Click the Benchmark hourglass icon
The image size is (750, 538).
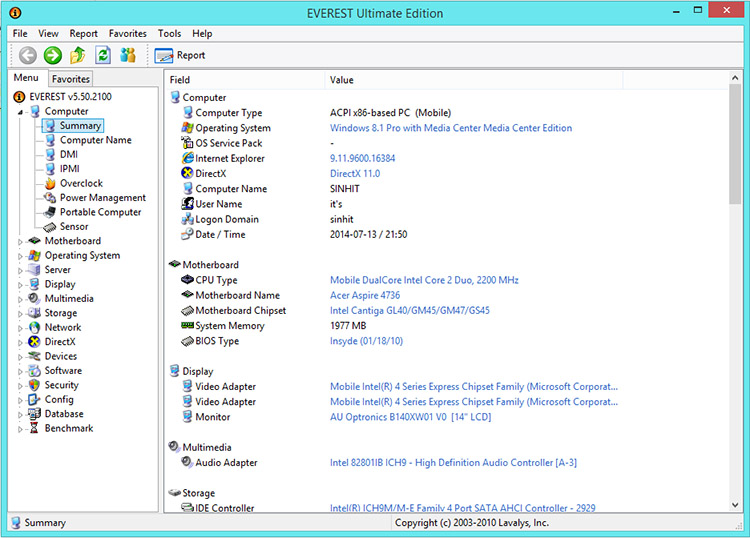click(34, 428)
